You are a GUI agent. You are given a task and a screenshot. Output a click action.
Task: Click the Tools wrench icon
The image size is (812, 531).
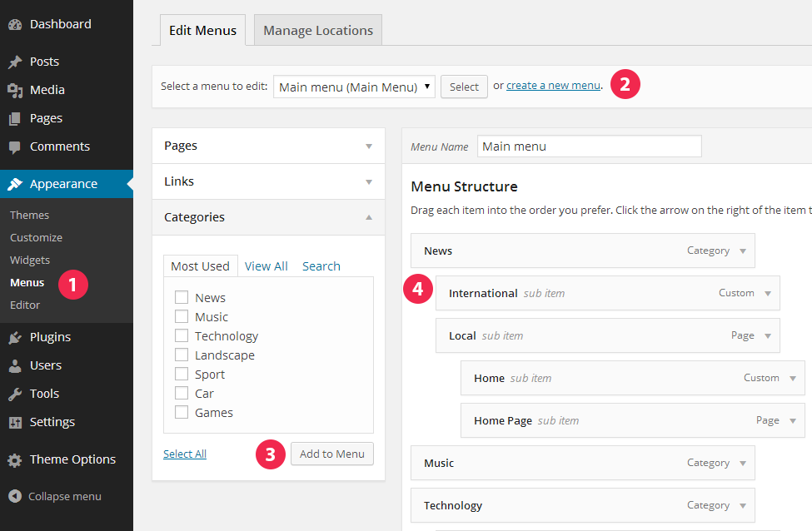point(15,395)
